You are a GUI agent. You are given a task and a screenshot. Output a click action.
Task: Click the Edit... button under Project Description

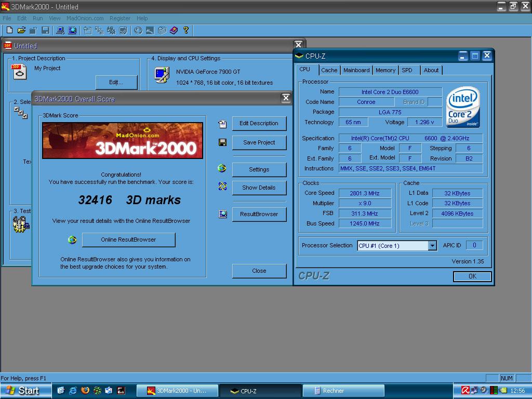point(116,83)
